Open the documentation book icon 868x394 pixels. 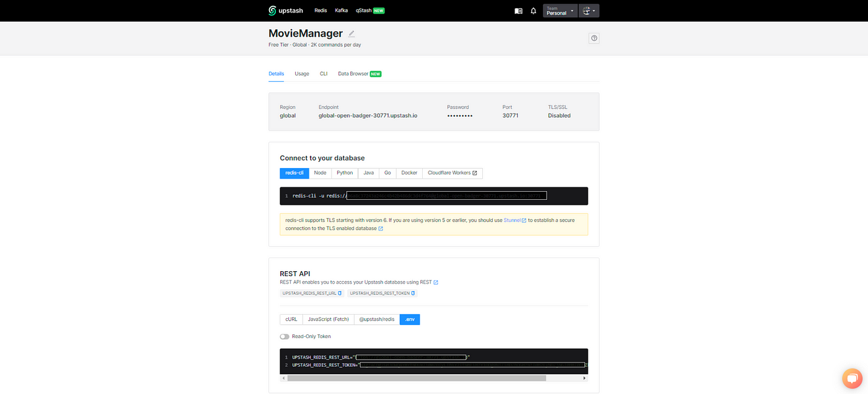click(518, 11)
